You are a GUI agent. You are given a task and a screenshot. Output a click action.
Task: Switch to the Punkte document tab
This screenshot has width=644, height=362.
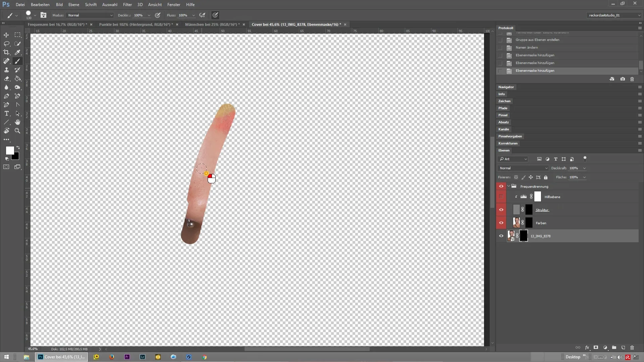(x=136, y=24)
